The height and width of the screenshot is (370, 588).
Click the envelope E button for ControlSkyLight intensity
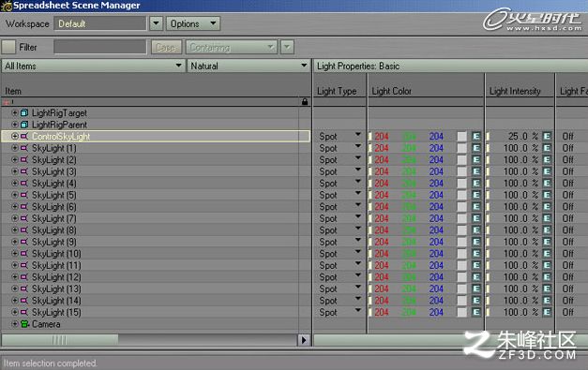pyautogui.click(x=547, y=137)
